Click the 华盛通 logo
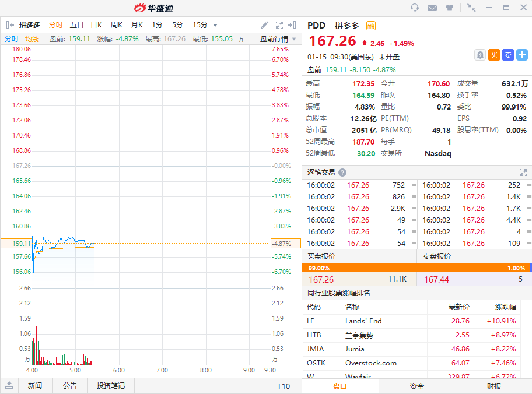The image size is (532, 394). (x=153, y=8)
